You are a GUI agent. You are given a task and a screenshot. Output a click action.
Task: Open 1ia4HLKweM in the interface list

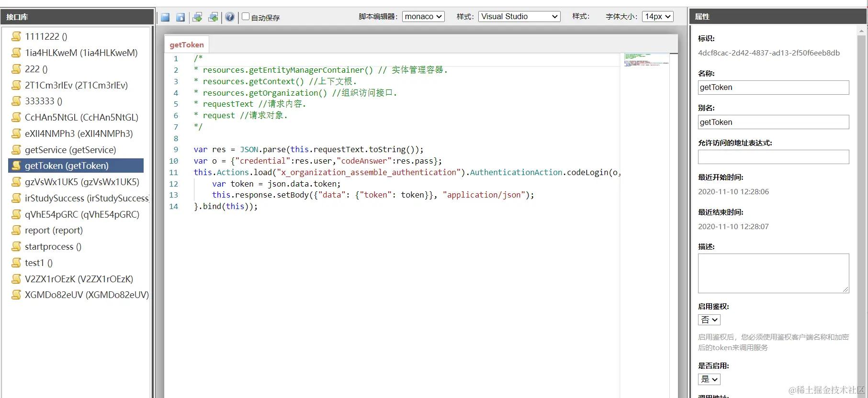point(81,53)
